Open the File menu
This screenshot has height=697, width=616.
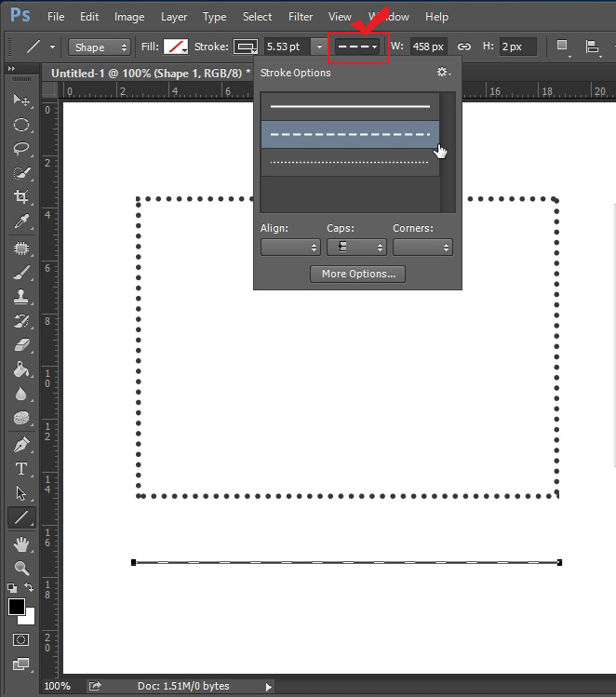[56, 17]
